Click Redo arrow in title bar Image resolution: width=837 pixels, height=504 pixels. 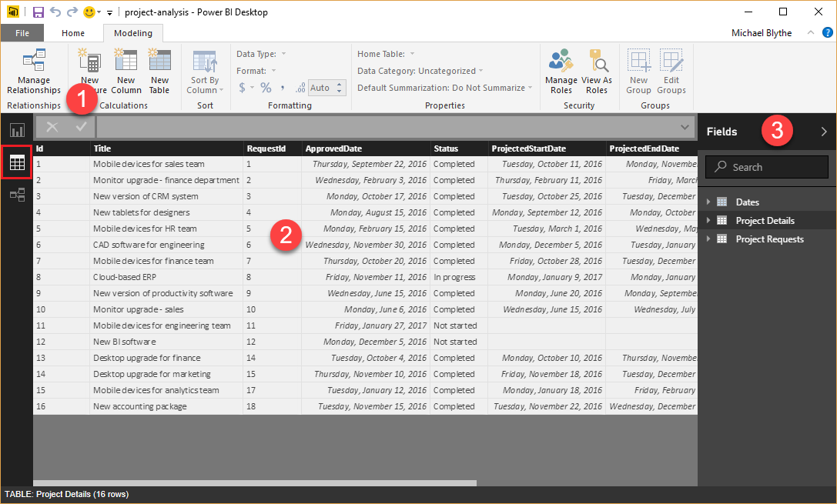click(x=72, y=12)
